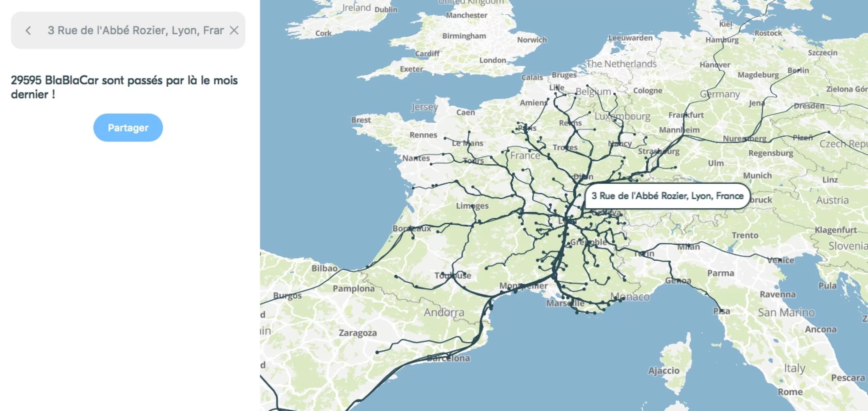Click the Andorra country label
Screen dimensions: 868x411
click(444, 312)
